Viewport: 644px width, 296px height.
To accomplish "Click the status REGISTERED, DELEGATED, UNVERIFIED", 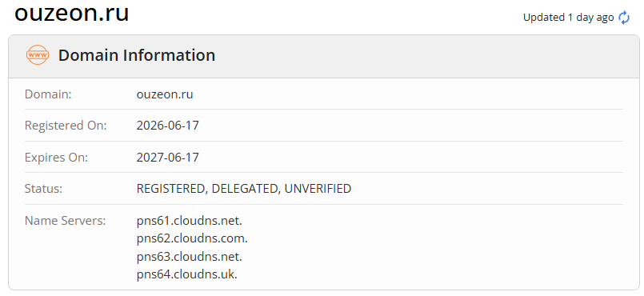I will 244,189.
